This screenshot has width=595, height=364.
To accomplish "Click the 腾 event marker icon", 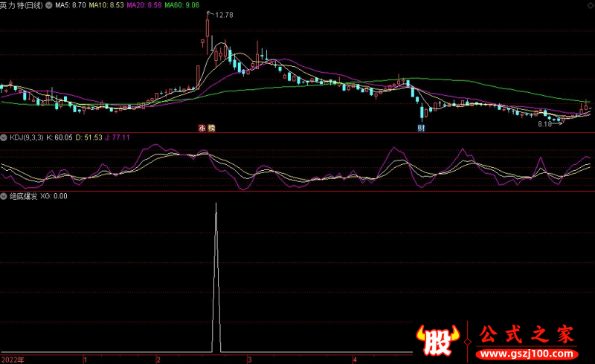I will (210, 128).
